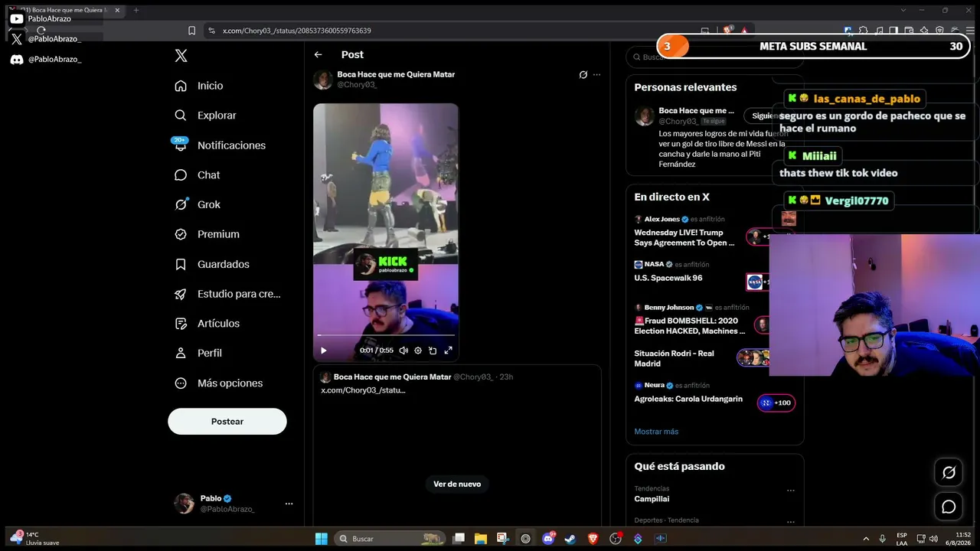Open a new browser tab
980x551 pixels.
[x=136, y=10]
